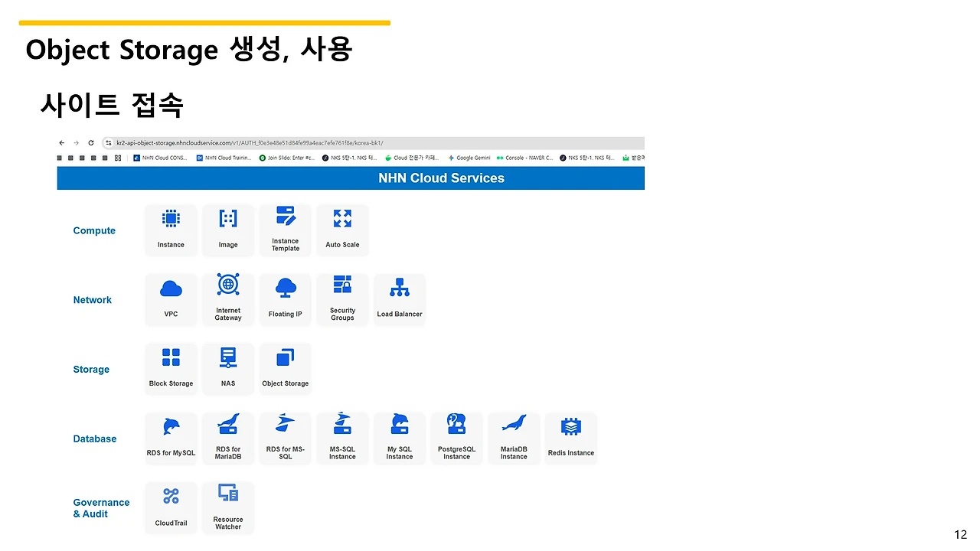Viewport: 980px width, 551px height.
Task: Open the browser apps grid shortcut
Action: [x=118, y=158]
